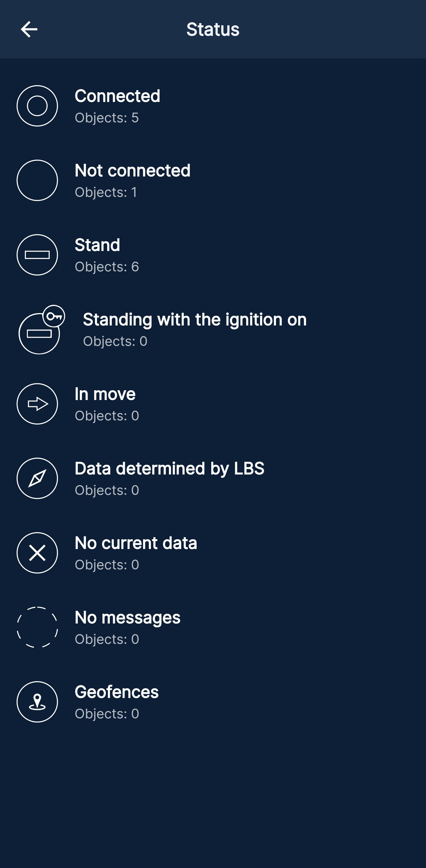The height and width of the screenshot is (868, 426).
Task: Tap the In move arrow icon
Action: (x=37, y=404)
